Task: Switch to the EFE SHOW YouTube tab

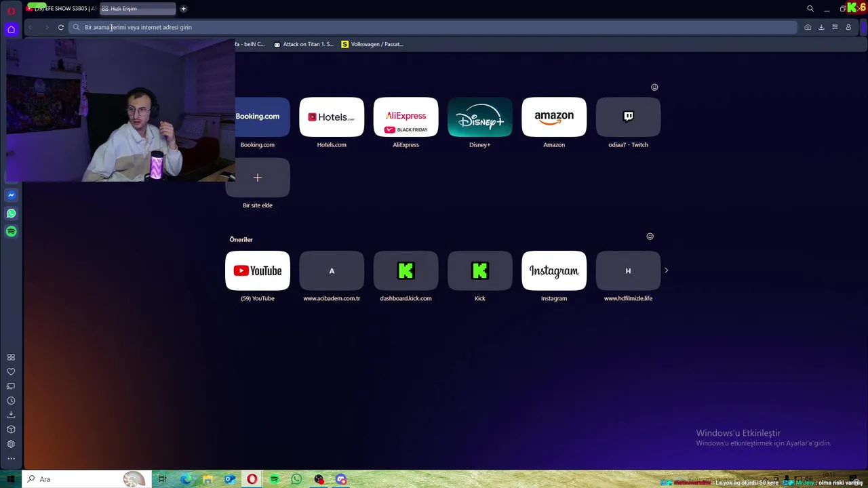Action: (61, 9)
